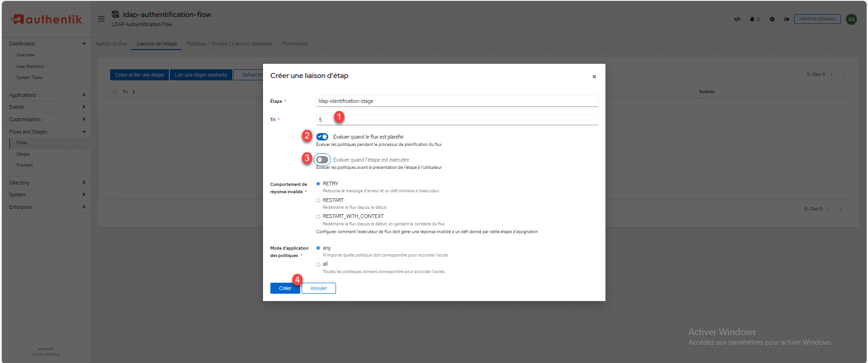Expand the Directory sidebar section
Viewport: 868px width, 363px height.
click(x=46, y=183)
